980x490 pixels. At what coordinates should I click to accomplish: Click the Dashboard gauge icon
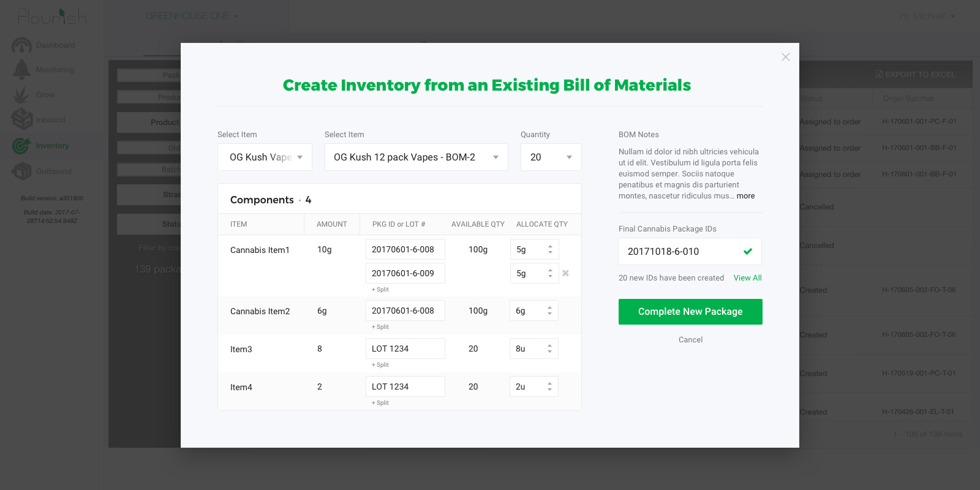(21, 45)
